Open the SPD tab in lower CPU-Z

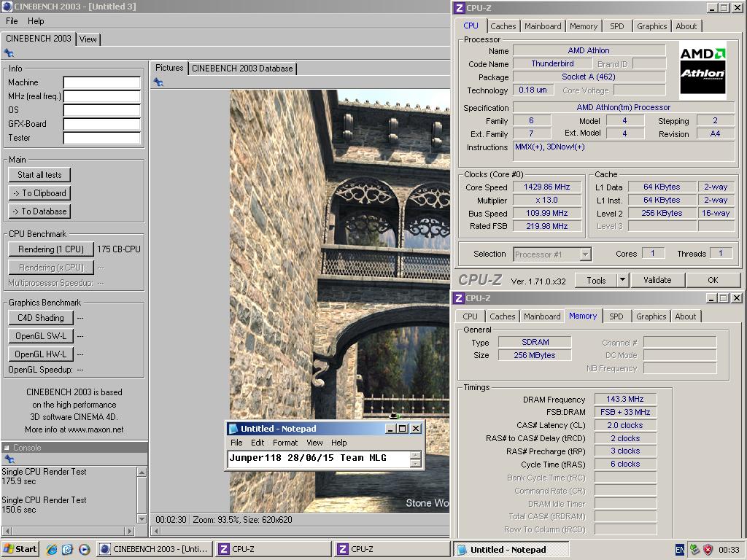click(x=616, y=316)
